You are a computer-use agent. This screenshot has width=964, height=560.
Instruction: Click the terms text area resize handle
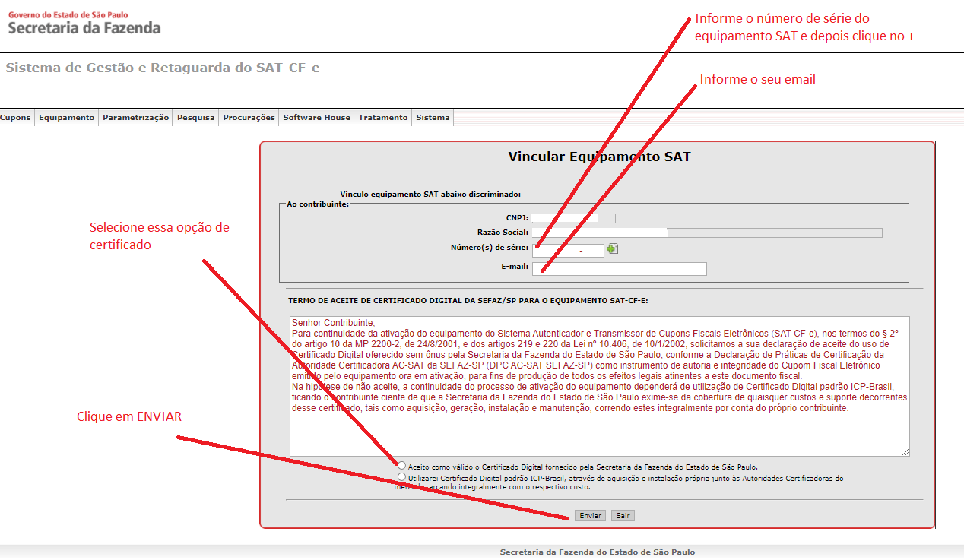[x=905, y=452]
